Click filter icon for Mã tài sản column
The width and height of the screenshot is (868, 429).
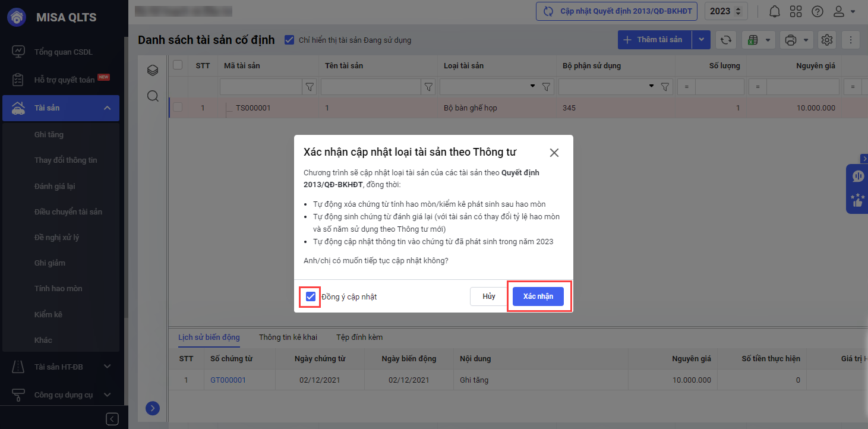pos(310,87)
